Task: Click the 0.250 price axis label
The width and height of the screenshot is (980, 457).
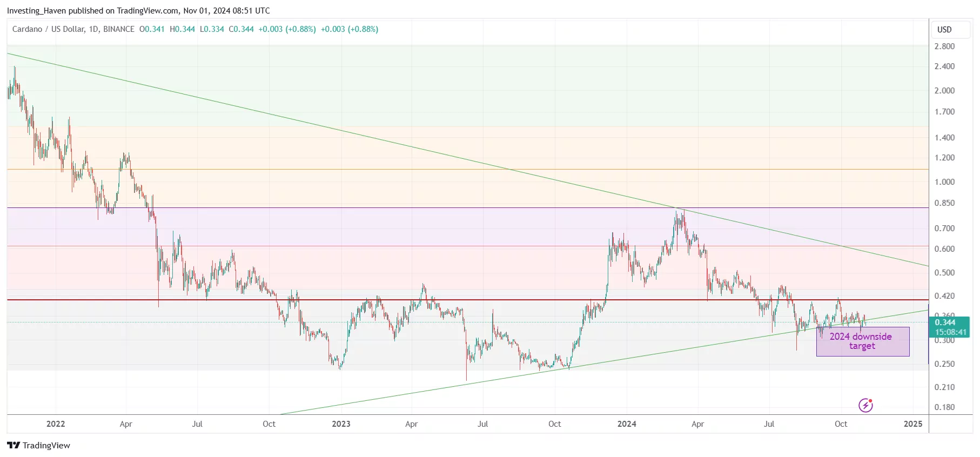Action: click(x=944, y=364)
